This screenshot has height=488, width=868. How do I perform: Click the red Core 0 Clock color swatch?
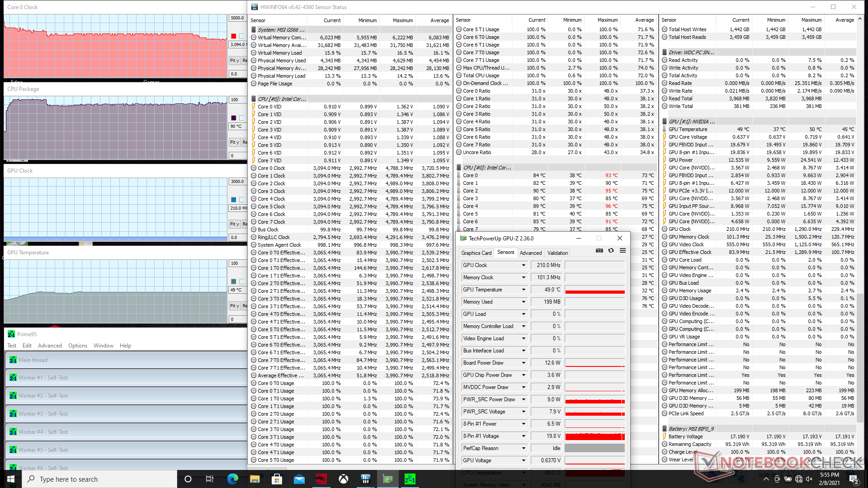pos(234,36)
